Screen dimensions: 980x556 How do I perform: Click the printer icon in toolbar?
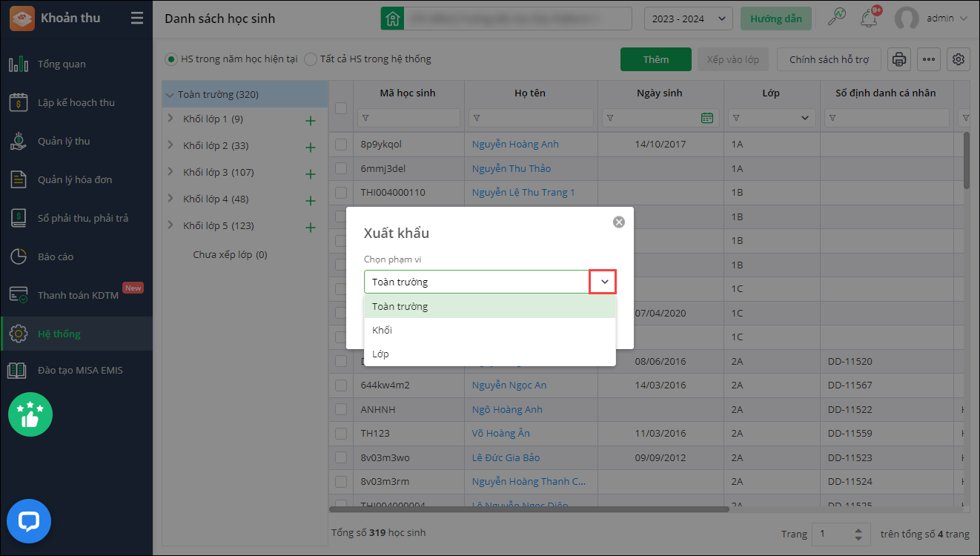pos(898,59)
